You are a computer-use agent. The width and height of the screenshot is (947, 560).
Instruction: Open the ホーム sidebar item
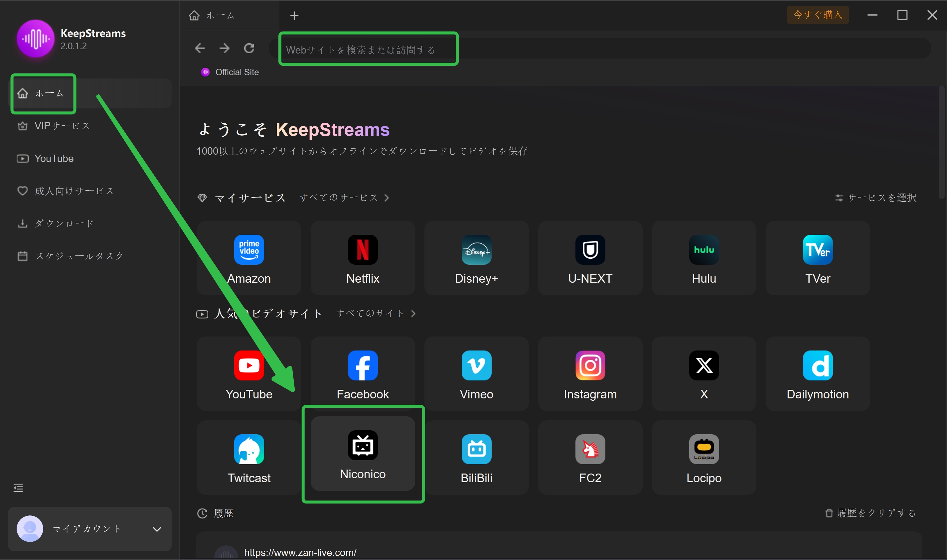tap(90, 93)
